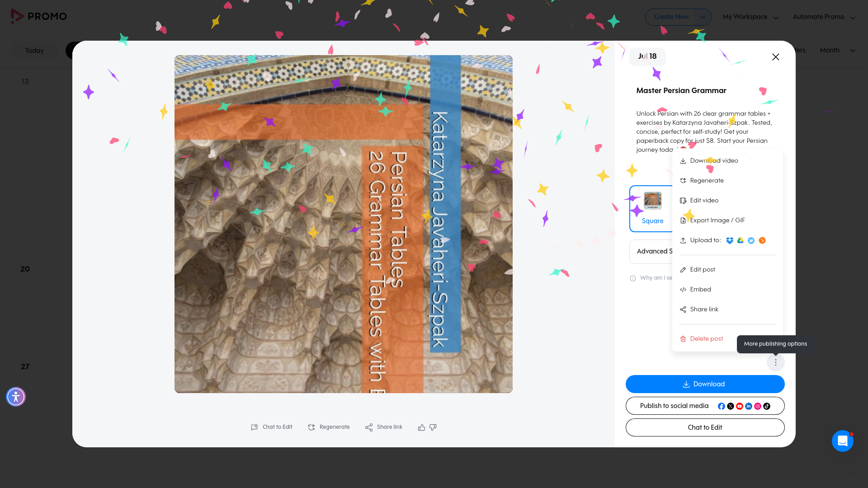The width and height of the screenshot is (868, 488).
Task: Open the Month view dropdown
Action: pyautogui.click(x=837, y=51)
